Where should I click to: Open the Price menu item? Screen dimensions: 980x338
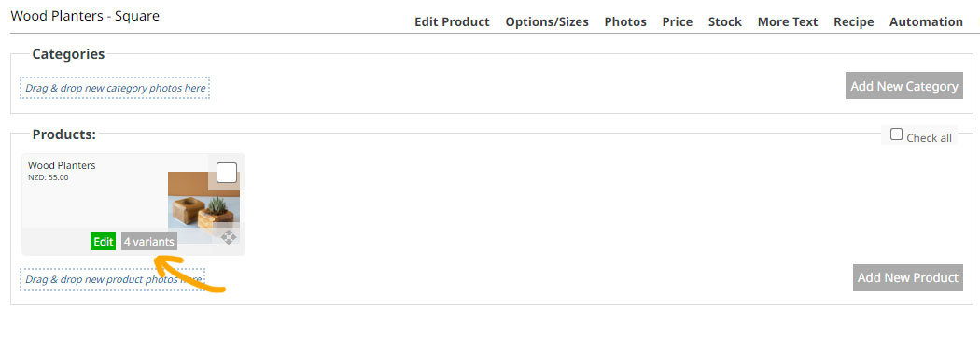[678, 21]
